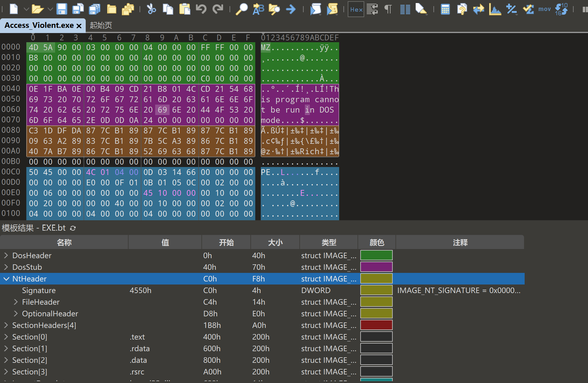
Task: Click the Undo arrow icon
Action: [201, 9]
